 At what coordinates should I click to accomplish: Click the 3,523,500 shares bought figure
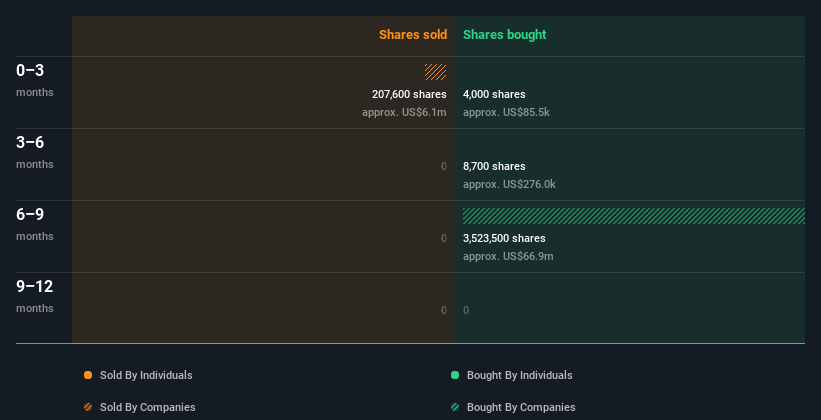[x=504, y=238]
